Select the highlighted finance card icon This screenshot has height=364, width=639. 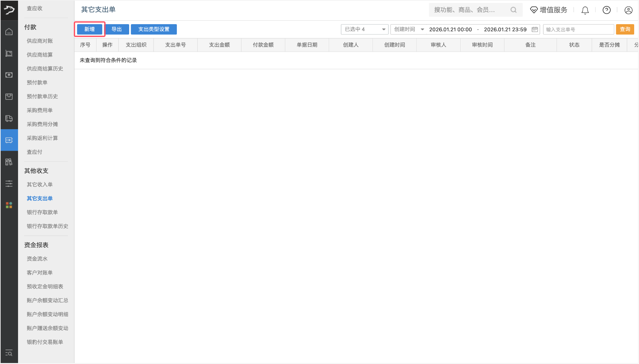click(x=9, y=140)
